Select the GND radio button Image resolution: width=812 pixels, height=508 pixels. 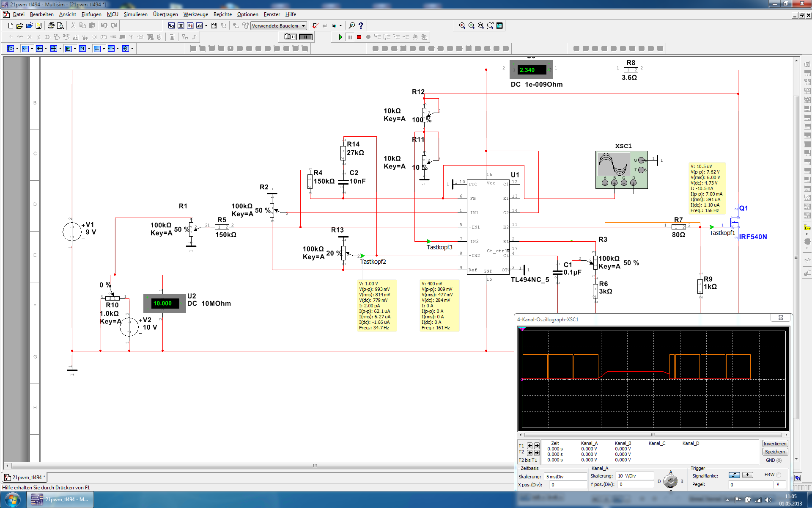coord(779,461)
